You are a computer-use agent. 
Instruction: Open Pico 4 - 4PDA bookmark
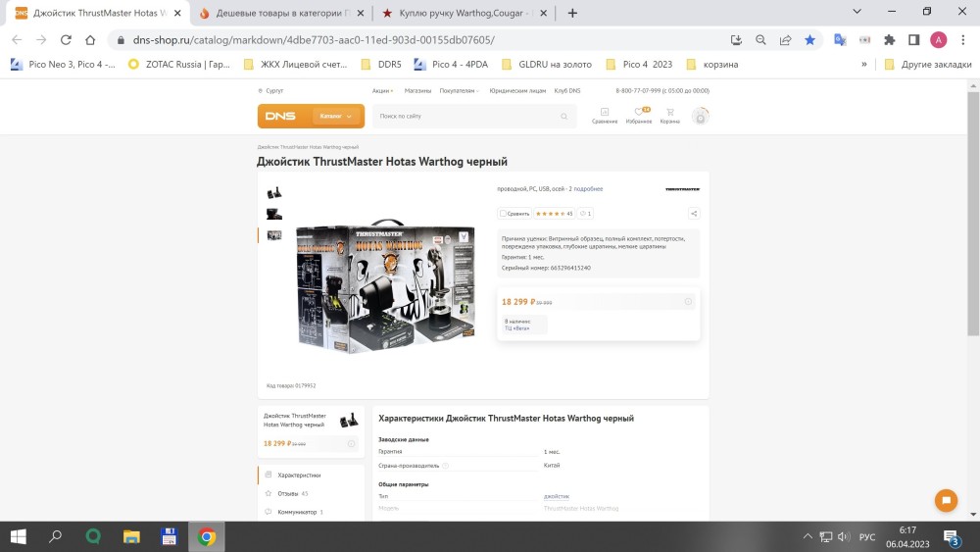point(451,64)
